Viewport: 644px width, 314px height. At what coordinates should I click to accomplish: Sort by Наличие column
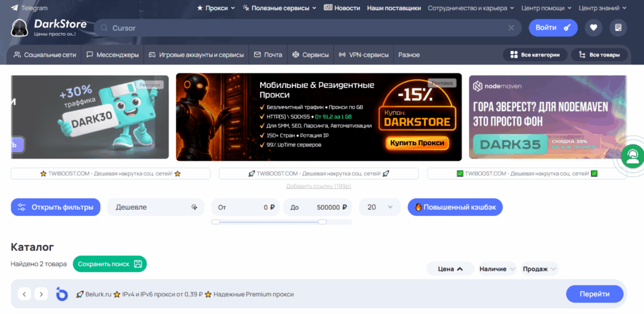coord(497,269)
